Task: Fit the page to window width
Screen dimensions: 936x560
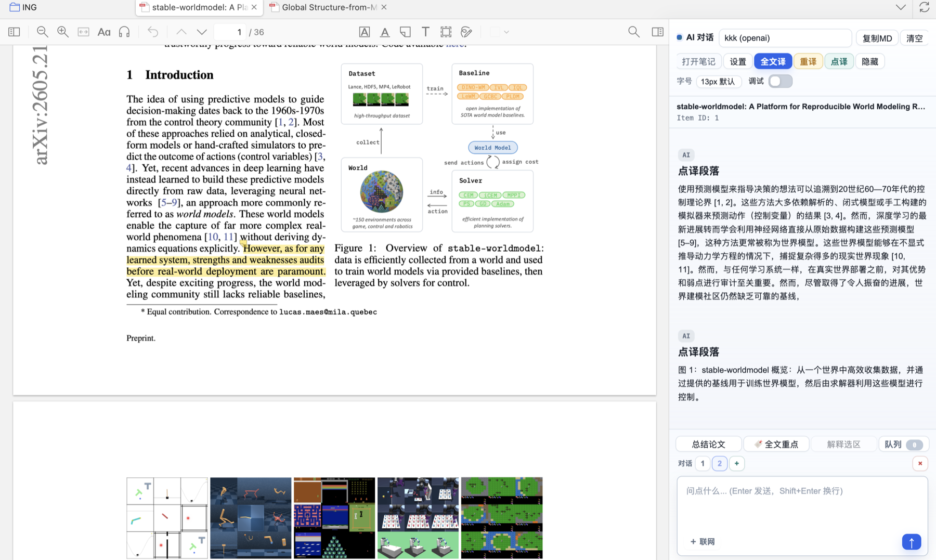Action: tap(83, 32)
